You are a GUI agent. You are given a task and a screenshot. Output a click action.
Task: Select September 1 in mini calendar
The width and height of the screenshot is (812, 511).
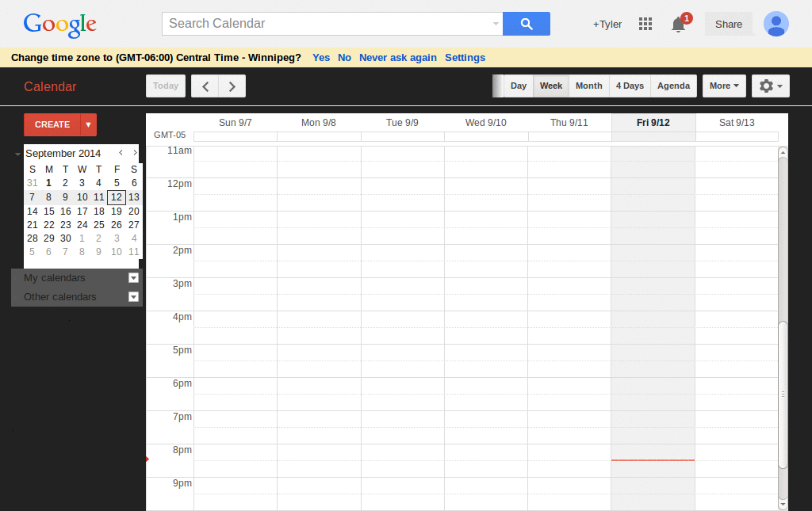click(x=48, y=183)
